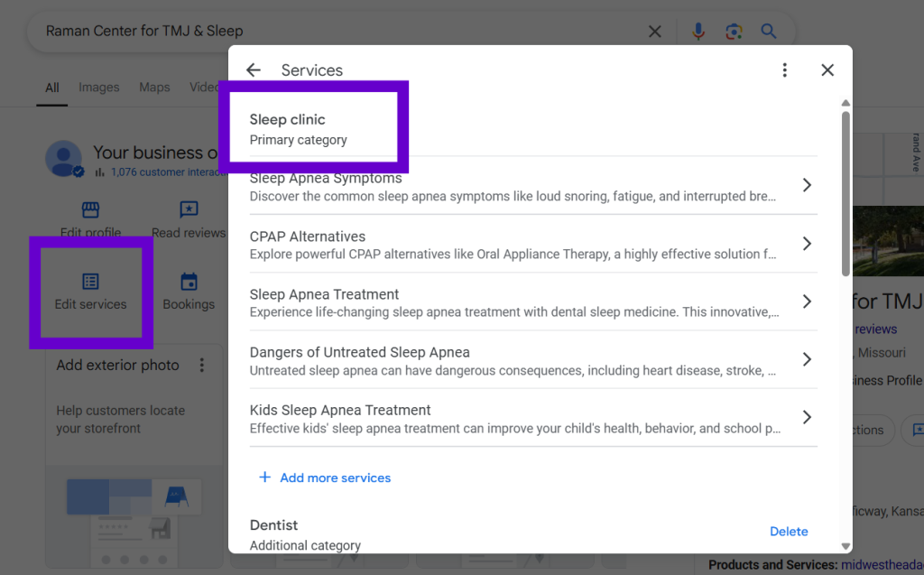
Task: Click the blue search magnifier icon
Action: 768,31
